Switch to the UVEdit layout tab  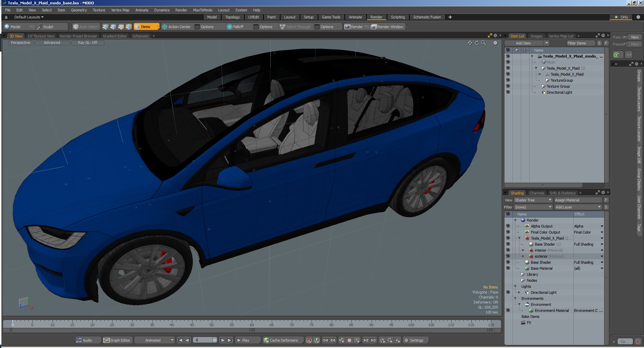coord(254,17)
